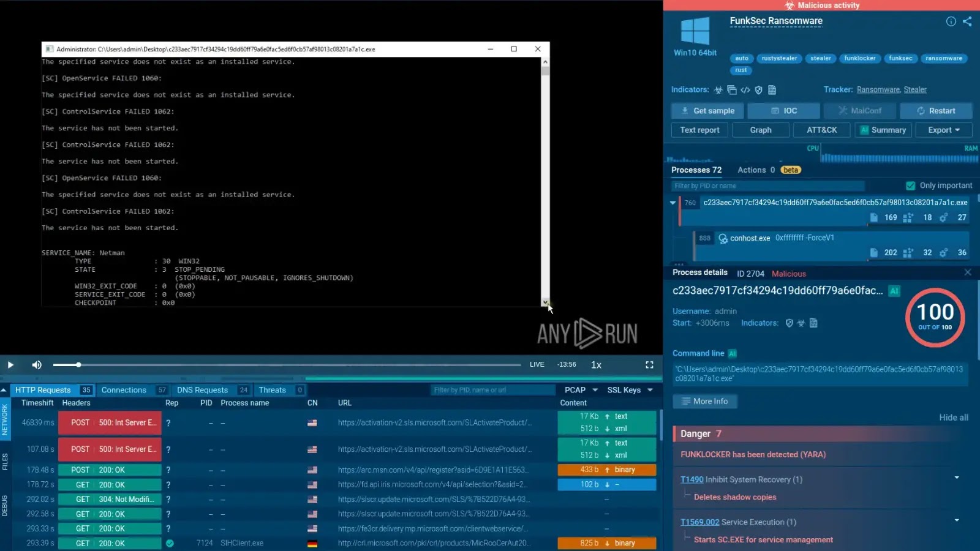The image size is (980, 551).
Task: Click the Get sample button
Action: tap(707, 111)
